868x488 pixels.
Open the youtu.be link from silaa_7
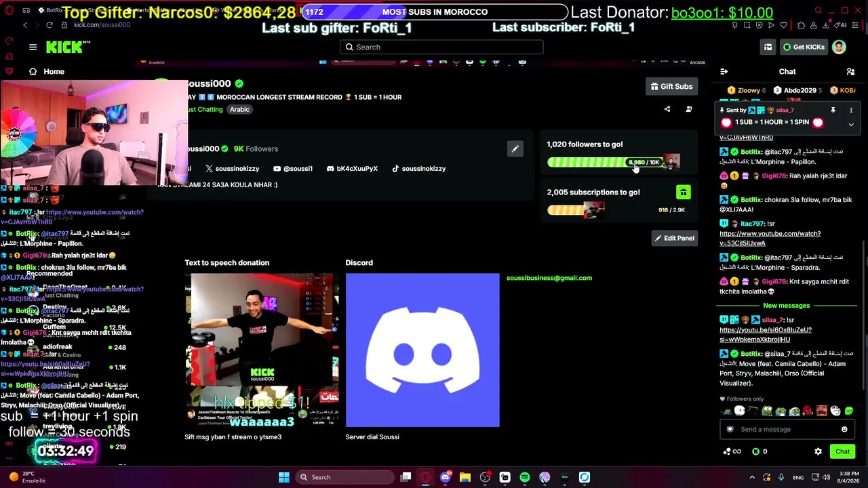click(766, 334)
